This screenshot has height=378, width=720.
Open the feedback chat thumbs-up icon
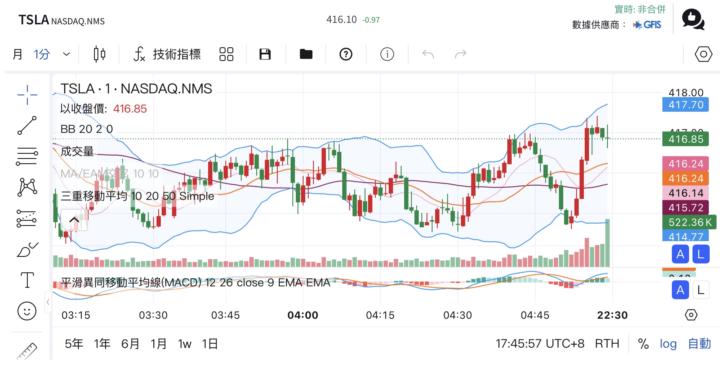click(x=693, y=20)
